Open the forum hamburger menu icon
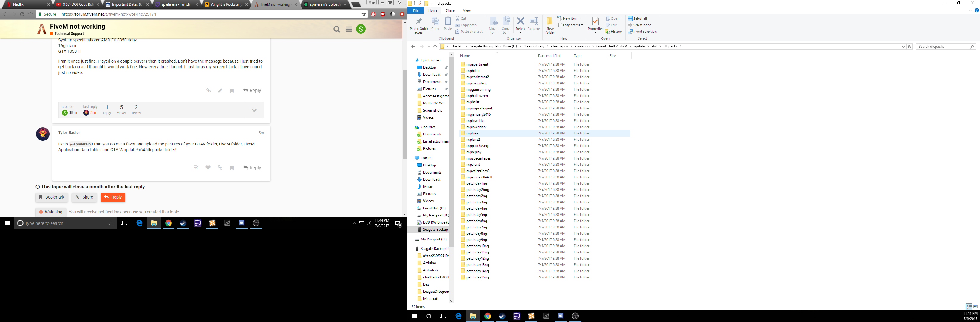This screenshot has width=980, height=322. coord(348,29)
